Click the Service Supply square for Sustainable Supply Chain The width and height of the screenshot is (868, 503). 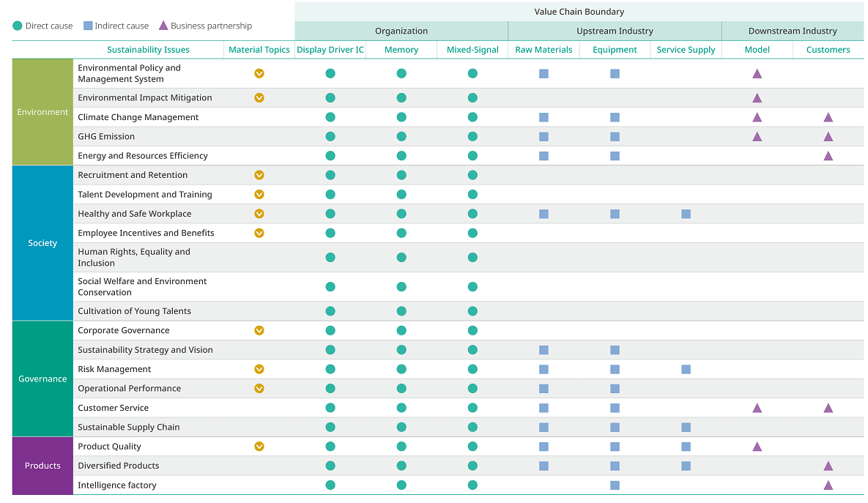(686, 427)
